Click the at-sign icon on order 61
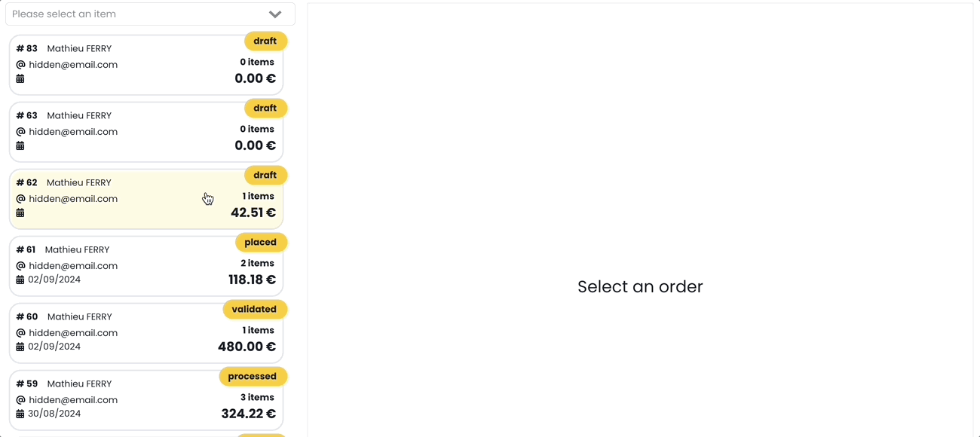This screenshot has height=437, width=980. 20,266
